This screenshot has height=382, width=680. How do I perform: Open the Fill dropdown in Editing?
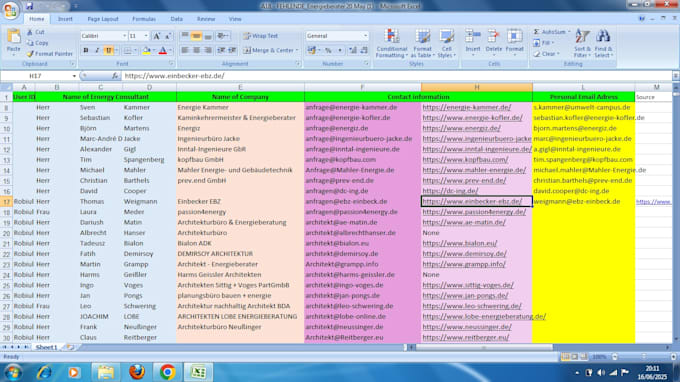544,43
